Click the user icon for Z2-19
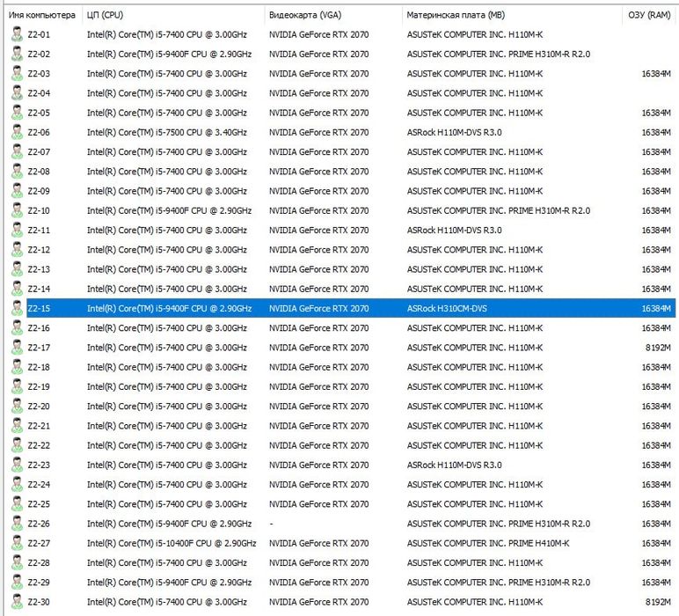The image size is (679, 616). pos(17,386)
